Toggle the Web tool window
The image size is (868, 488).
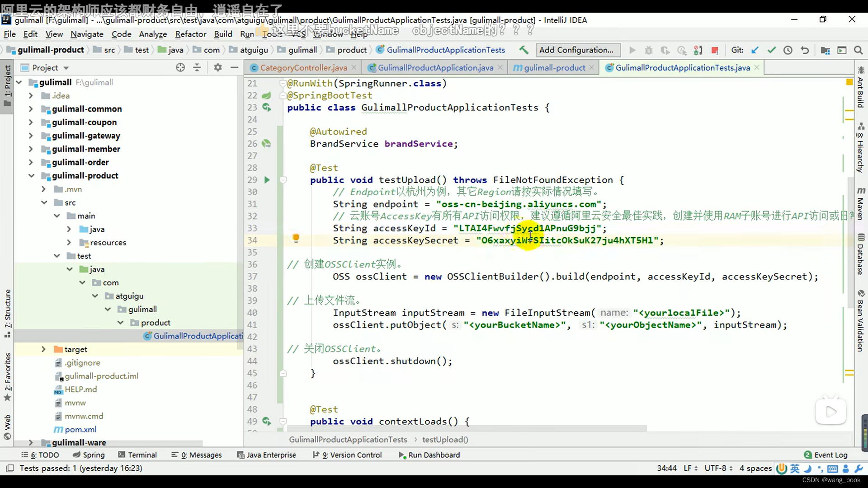tap(8, 427)
